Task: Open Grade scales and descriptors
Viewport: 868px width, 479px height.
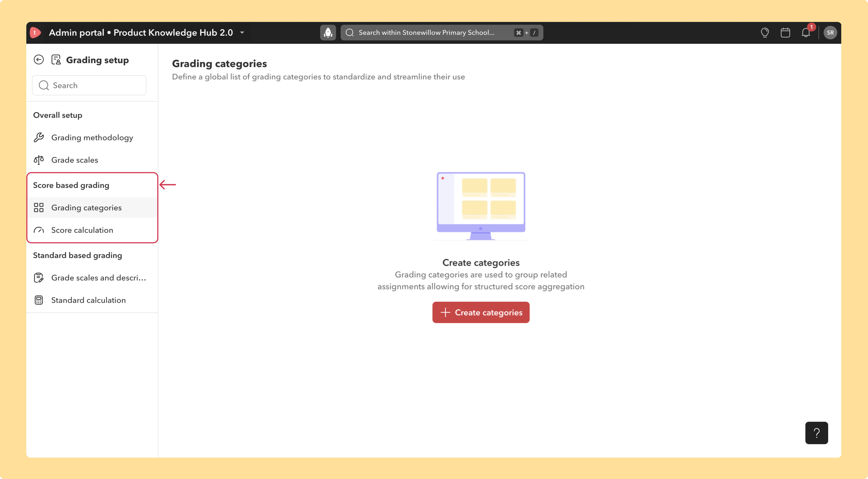Action: (92, 278)
